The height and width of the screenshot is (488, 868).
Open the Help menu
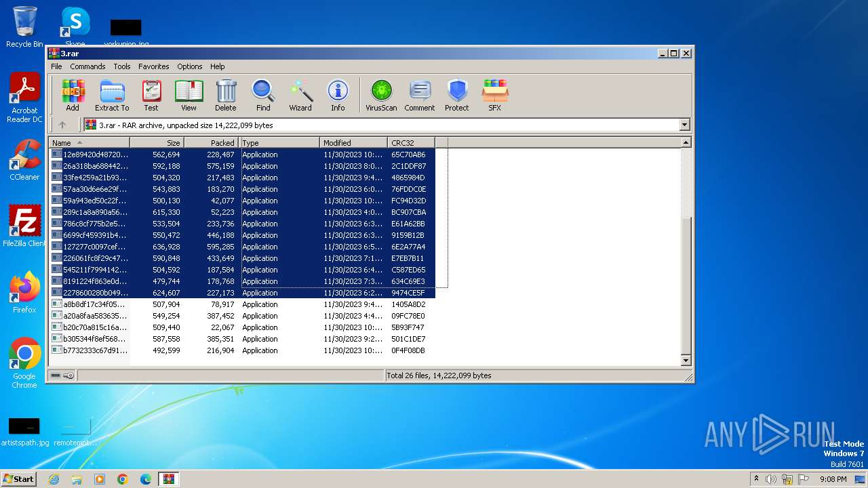tap(217, 66)
